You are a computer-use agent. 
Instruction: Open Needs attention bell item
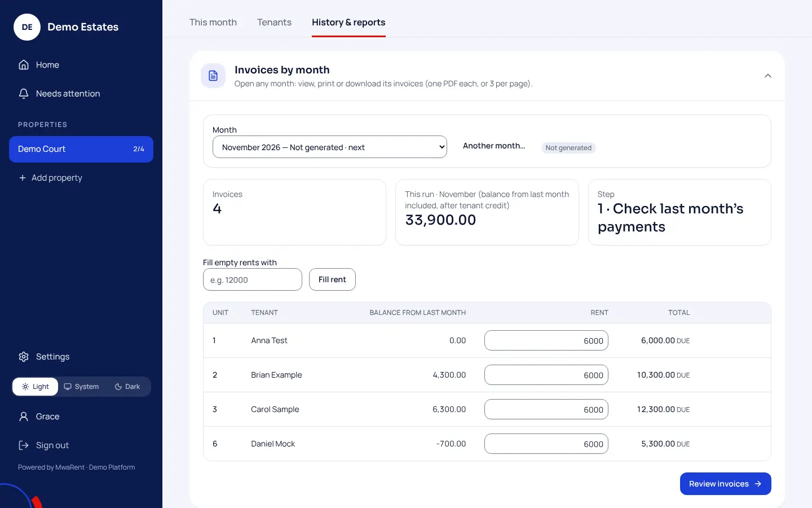pos(81,94)
